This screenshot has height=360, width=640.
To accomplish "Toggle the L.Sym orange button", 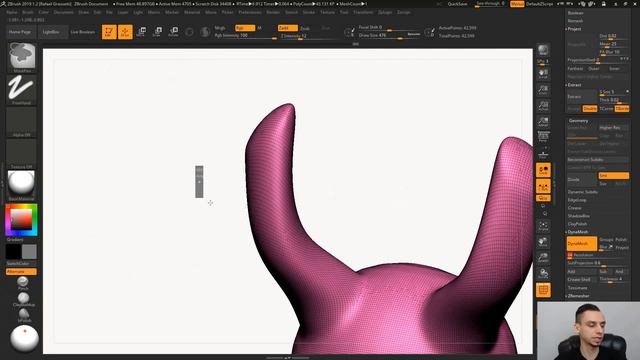I will 543,187.
